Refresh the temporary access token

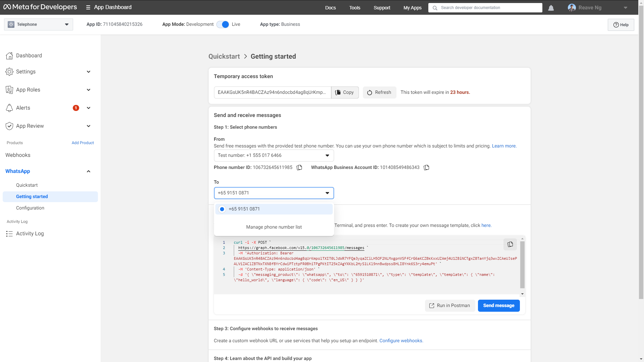point(379,93)
